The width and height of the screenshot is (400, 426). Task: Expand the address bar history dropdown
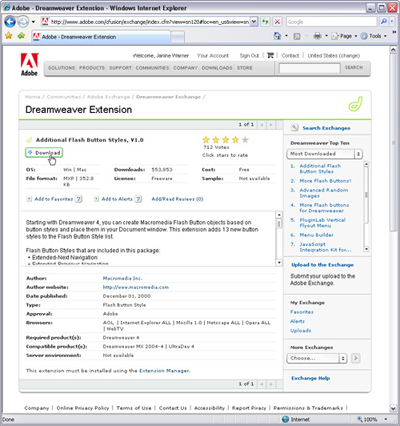[254, 22]
